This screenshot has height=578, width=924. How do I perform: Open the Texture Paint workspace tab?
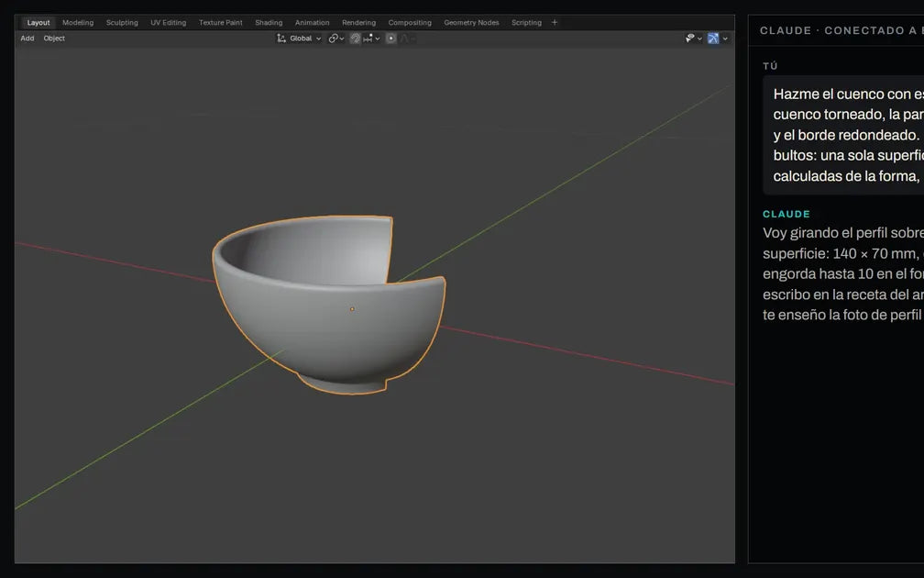click(x=220, y=22)
